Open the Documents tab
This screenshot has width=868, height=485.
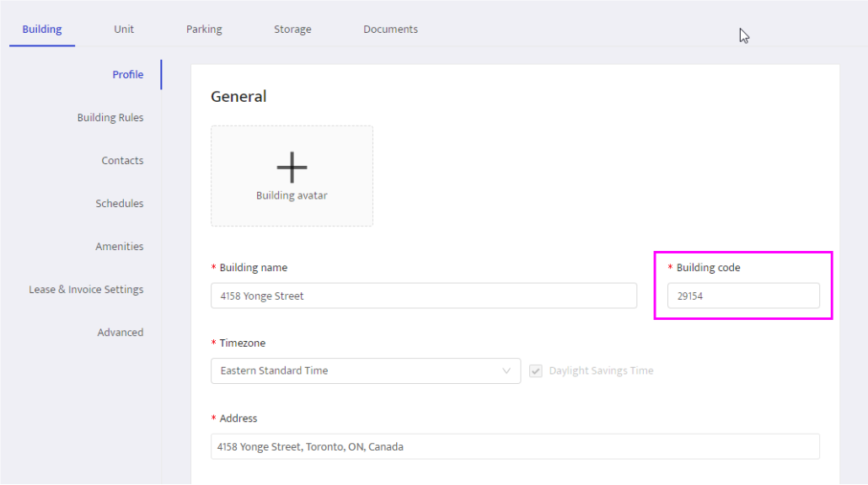(x=390, y=29)
